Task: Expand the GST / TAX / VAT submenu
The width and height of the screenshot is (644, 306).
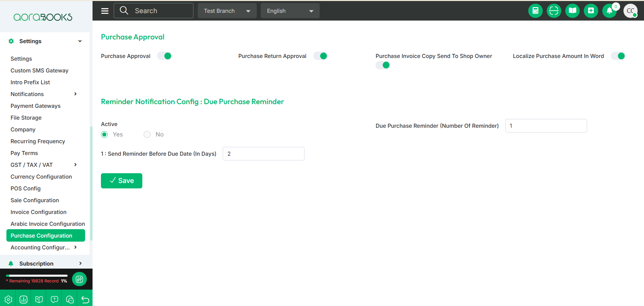Action: coord(75,165)
